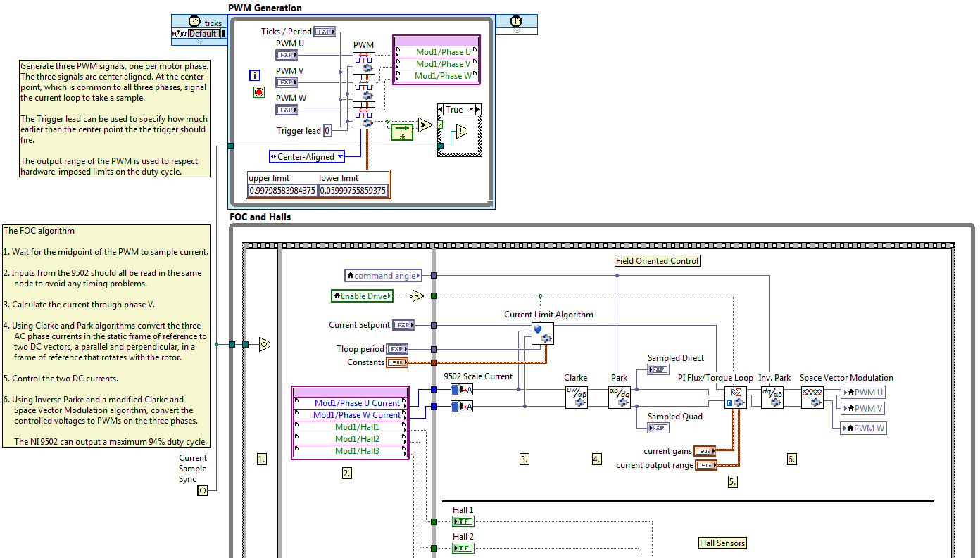Click the Enable Drive local variable
The width and height of the screenshot is (980, 558).
[x=363, y=296]
